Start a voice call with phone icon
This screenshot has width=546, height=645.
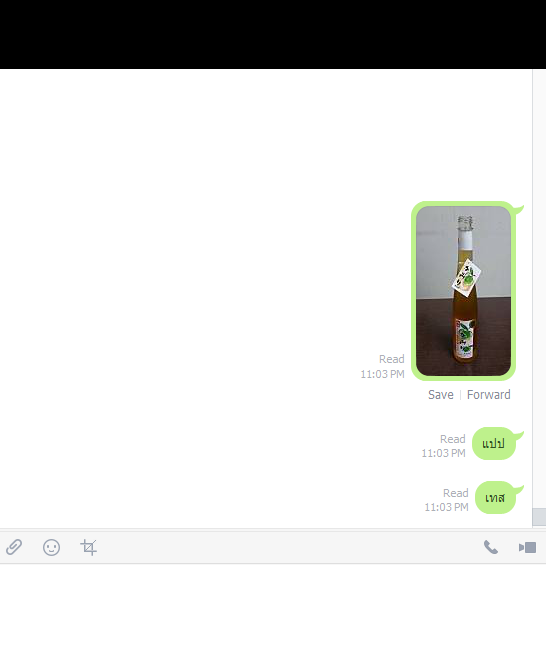point(490,547)
